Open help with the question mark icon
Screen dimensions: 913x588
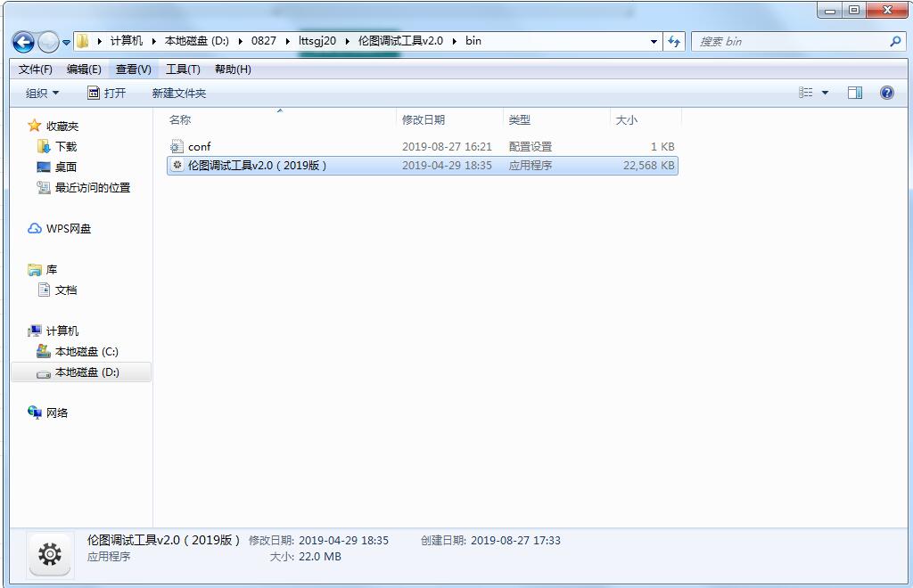tap(887, 93)
